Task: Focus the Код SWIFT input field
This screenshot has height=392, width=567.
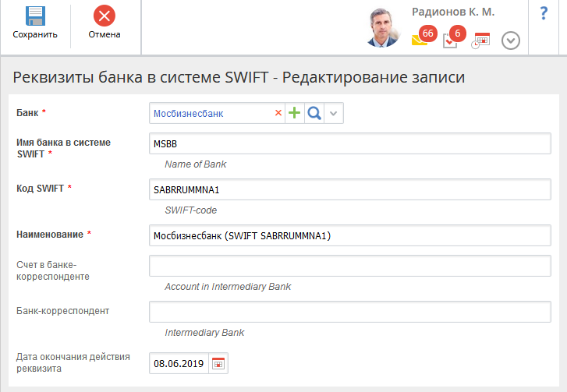Action: pyautogui.click(x=349, y=189)
